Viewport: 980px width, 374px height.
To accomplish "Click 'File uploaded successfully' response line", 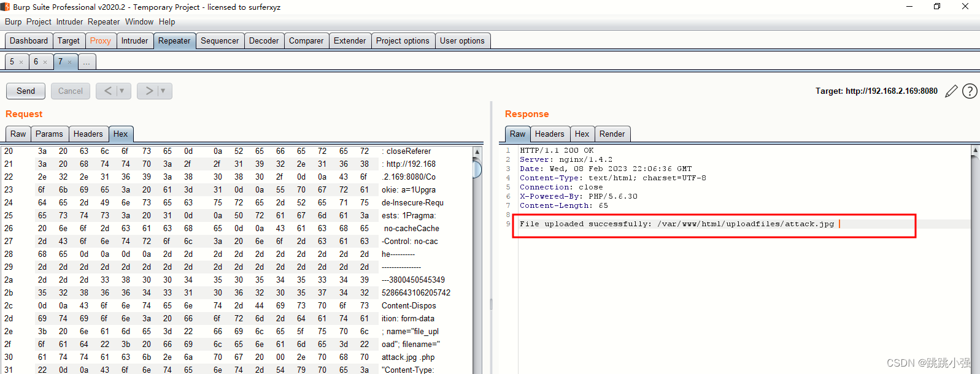I will tap(677, 224).
